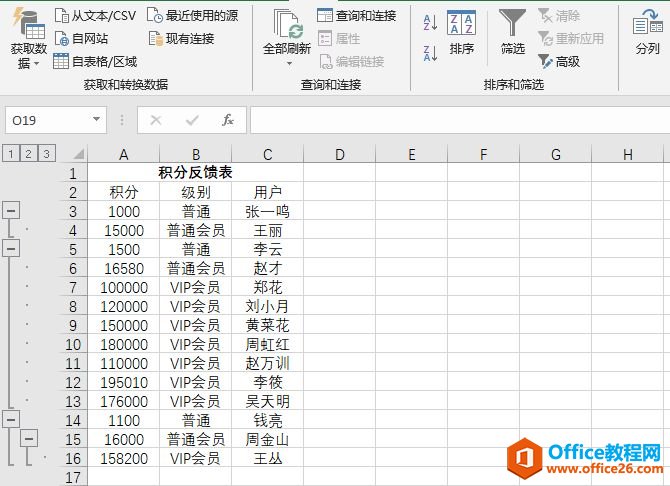Select column C header
The width and height of the screenshot is (670, 486).
pos(267,154)
